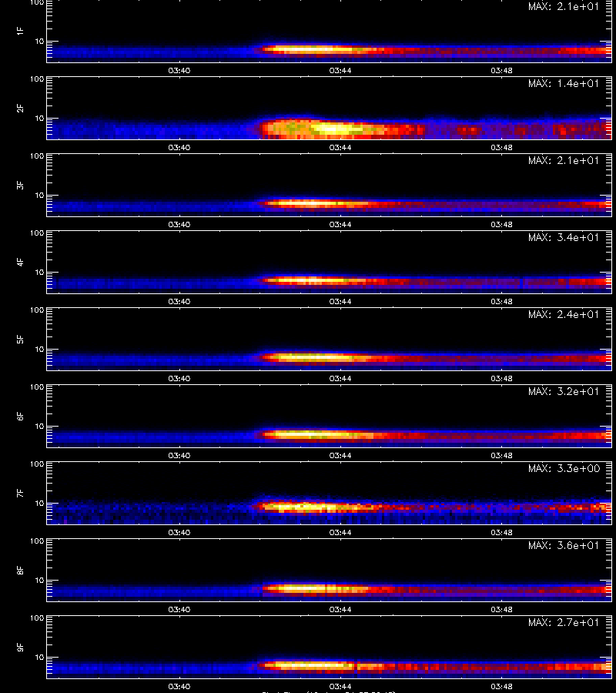Click '03:44' time label under panel 5F
616x693 pixels.
click(340, 378)
